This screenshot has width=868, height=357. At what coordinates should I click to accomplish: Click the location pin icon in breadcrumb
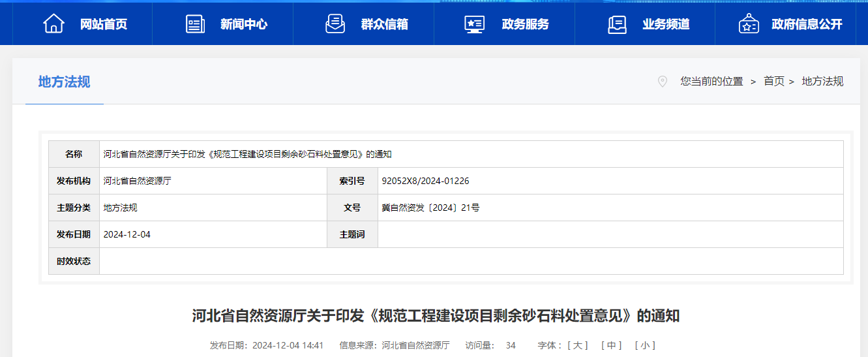pyautogui.click(x=663, y=82)
